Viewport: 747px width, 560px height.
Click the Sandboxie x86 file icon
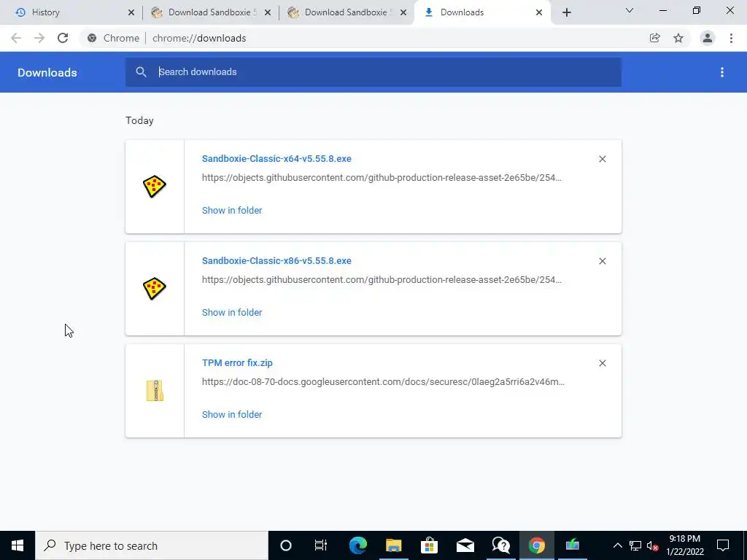coord(155,289)
